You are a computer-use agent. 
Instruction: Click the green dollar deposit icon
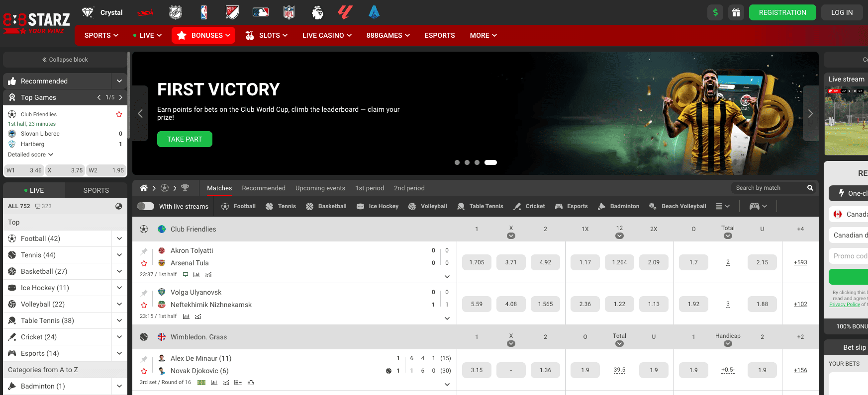(715, 12)
